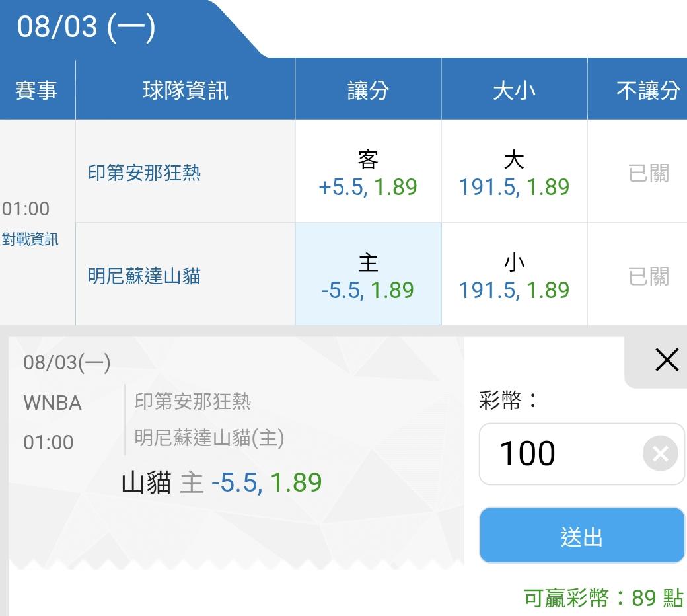Open 對戰資訊 matchup info link

coord(30,239)
